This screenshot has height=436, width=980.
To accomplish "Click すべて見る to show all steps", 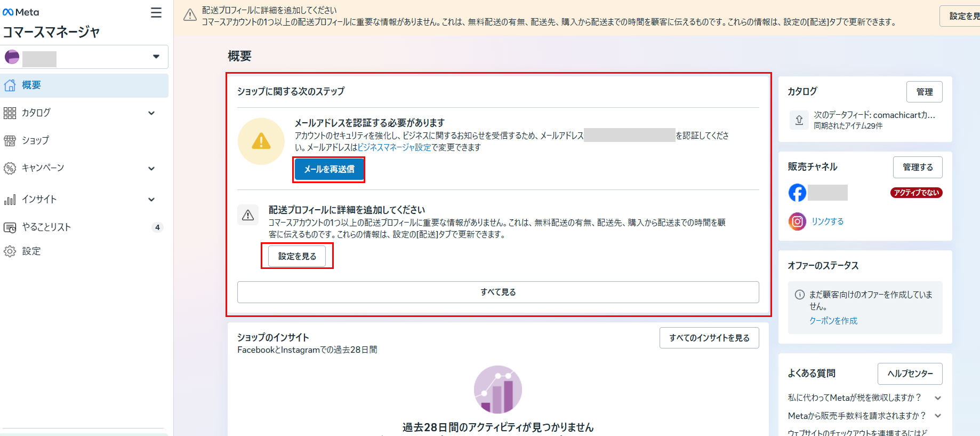I will pyautogui.click(x=498, y=292).
